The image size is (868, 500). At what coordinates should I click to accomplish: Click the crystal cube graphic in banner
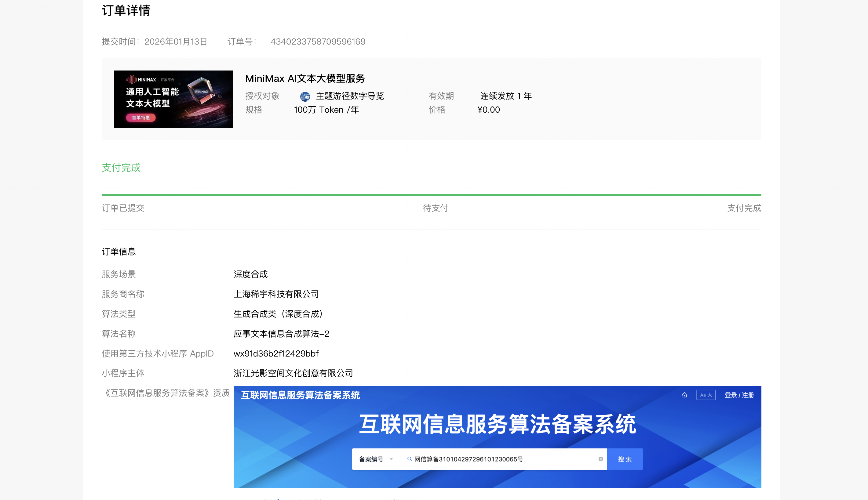(x=202, y=90)
